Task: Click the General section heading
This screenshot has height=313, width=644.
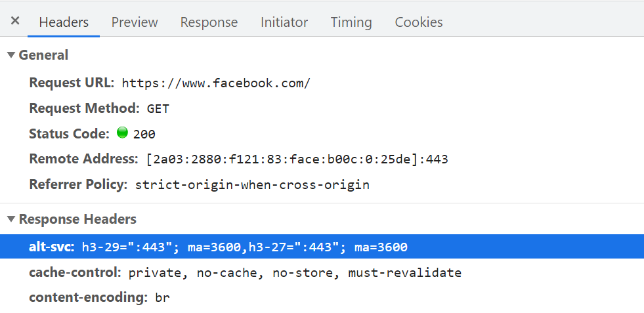Action: coord(43,55)
